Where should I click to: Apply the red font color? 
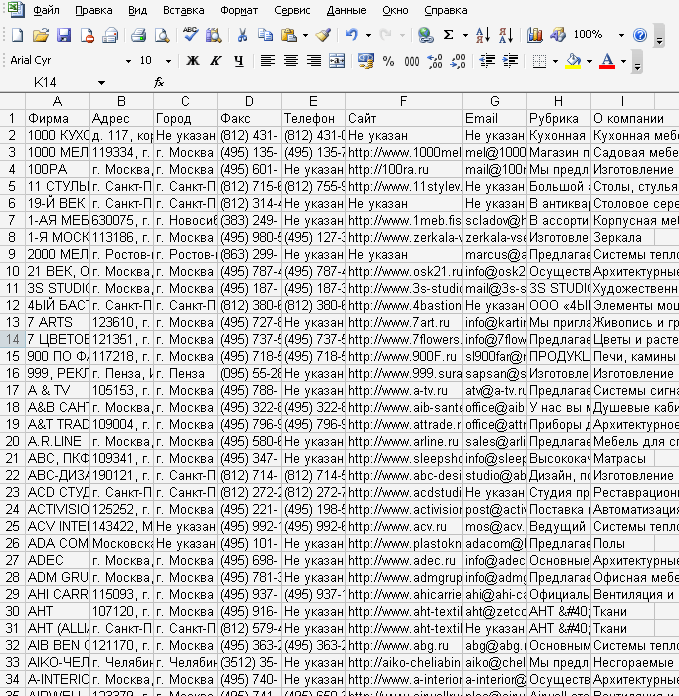tap(607, 61)
